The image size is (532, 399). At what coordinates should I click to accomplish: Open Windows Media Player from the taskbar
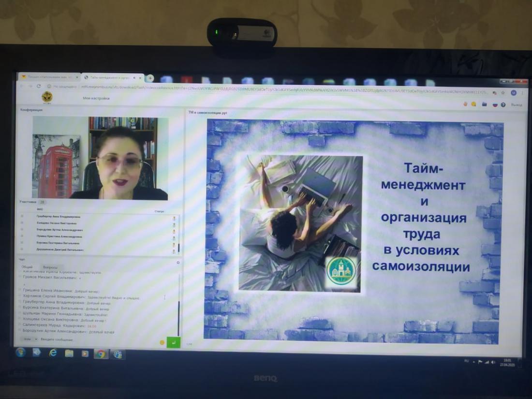tap(85, 354)
